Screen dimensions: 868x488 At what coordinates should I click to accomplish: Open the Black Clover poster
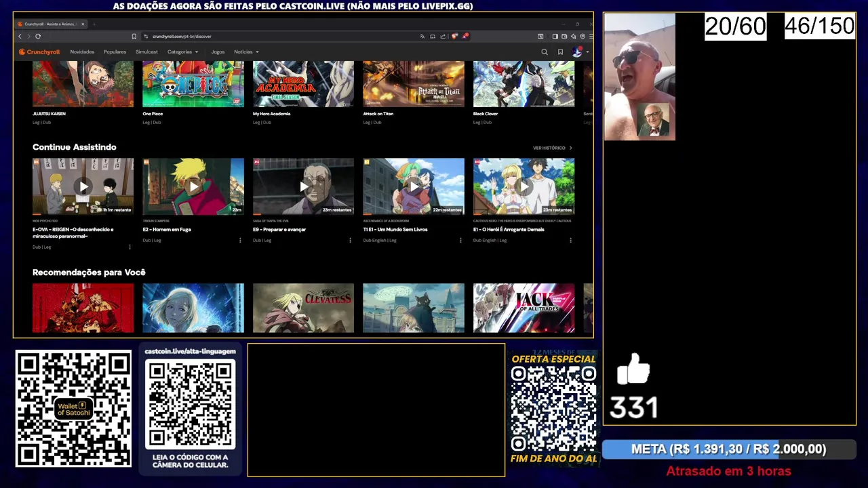click(x=524, y=84)
